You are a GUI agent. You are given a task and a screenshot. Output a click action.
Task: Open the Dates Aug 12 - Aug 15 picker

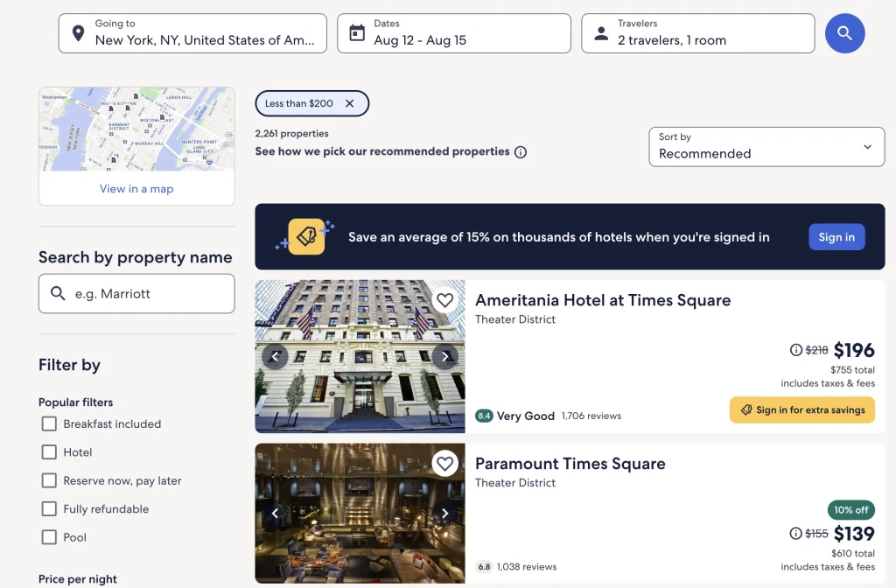[x=454, y=33]
